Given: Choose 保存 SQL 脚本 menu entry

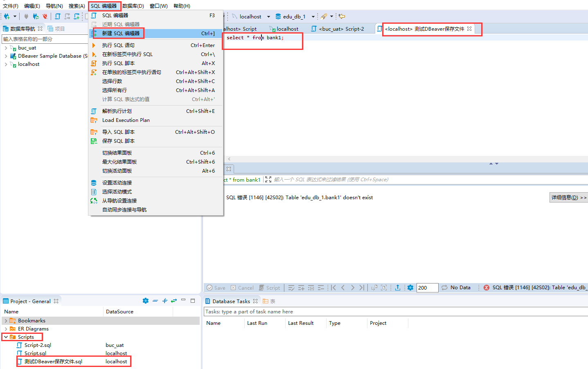Looking at the screenshot, I should click(156, 141).
